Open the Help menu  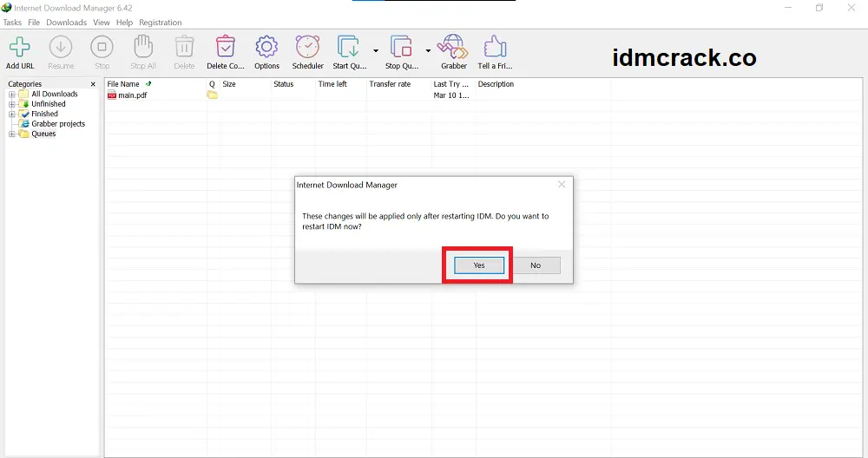pyautogui.click(x=124, y=23)
